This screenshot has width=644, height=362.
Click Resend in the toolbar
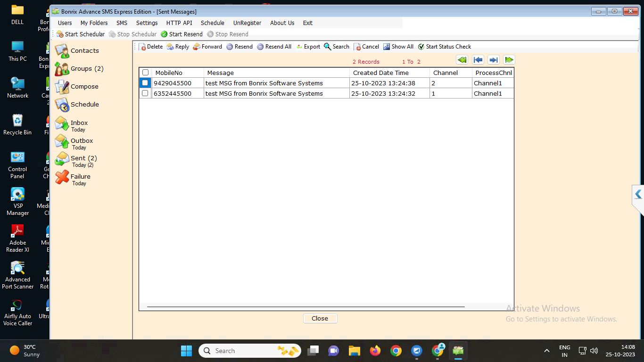coord(239,47)
